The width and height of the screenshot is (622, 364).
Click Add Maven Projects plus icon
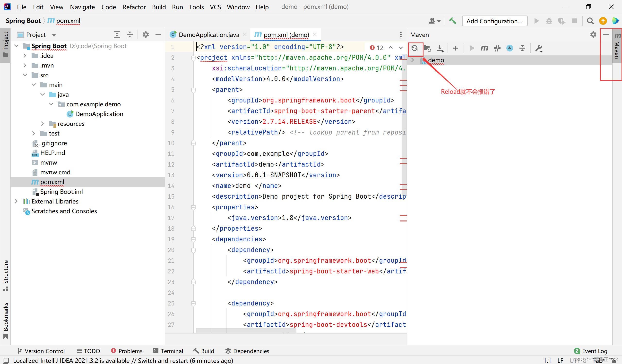(x=456, y=48)
